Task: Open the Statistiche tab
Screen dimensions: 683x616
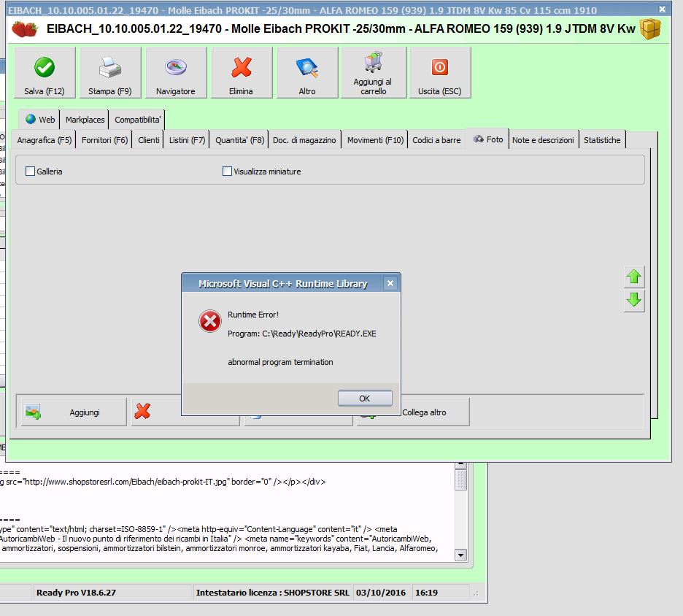Action: [602, 140]
